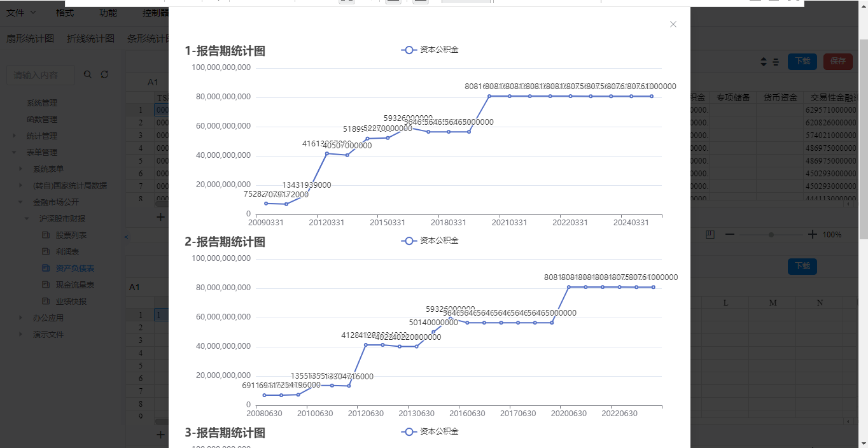Click the add-sheet plus under the upper grid
The image size is (868, 448).
point(160,217)
